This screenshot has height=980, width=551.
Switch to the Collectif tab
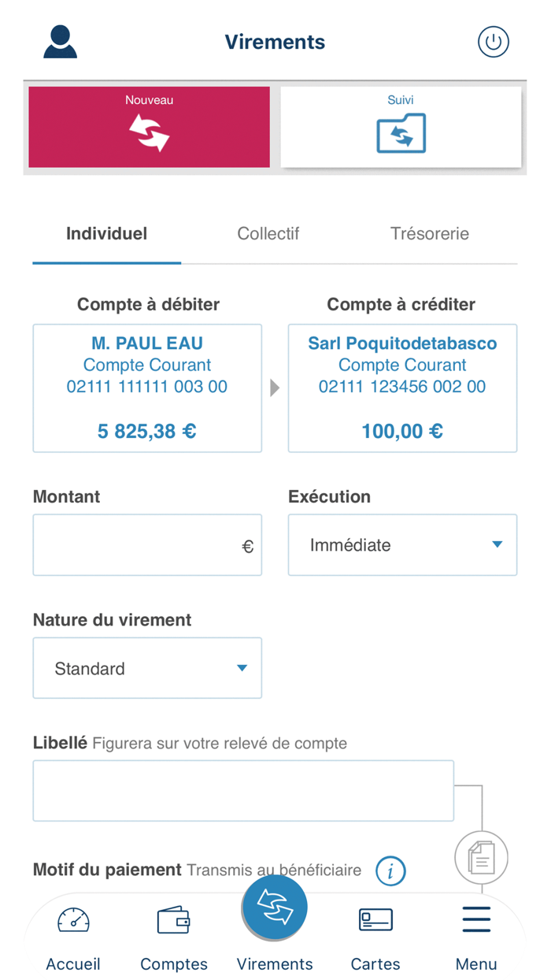(x=268, y=234)
